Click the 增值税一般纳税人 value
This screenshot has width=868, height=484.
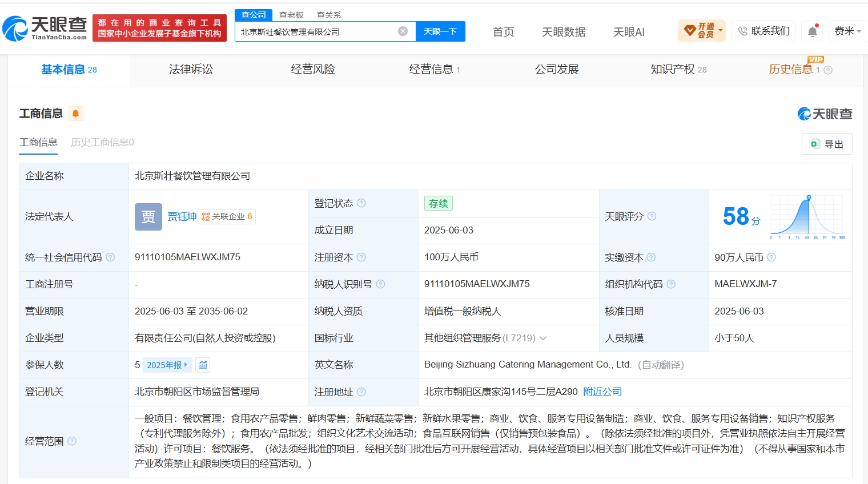463,312
